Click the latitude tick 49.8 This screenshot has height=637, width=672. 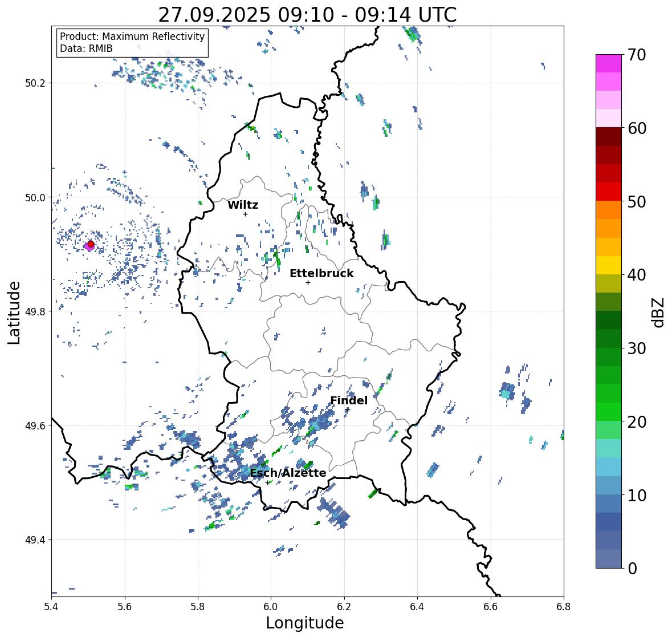coord(35,311)
